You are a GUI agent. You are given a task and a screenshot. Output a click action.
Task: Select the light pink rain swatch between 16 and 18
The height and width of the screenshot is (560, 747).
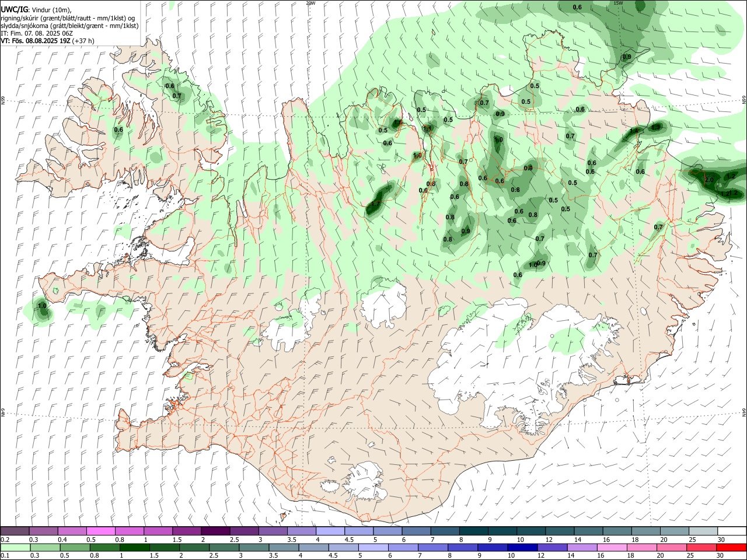coord(612,547)
